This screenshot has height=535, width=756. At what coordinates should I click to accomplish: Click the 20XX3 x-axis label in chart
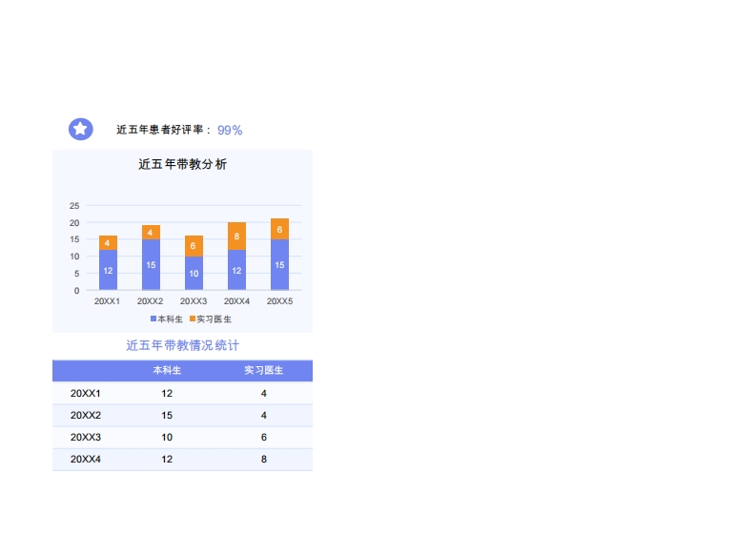(x=194, y=301)
